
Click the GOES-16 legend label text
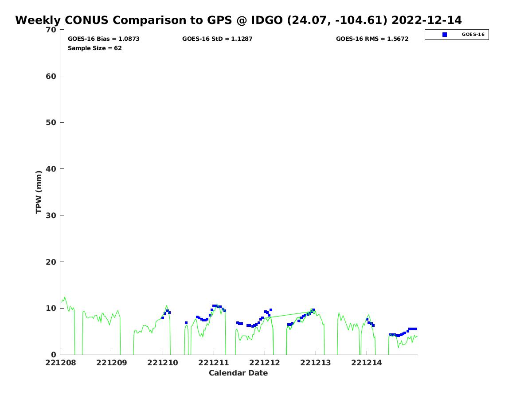click(473, 35)
